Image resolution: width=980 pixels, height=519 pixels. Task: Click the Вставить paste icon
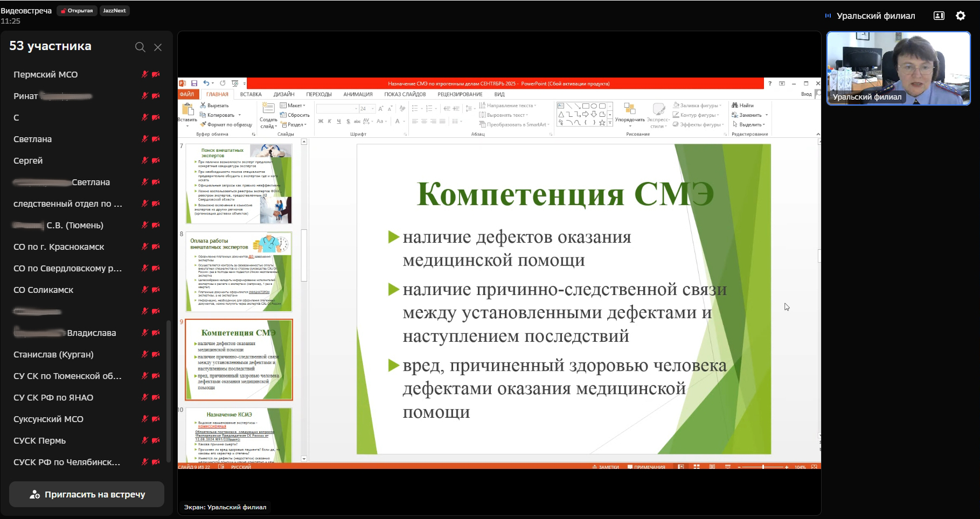(187, 110)
